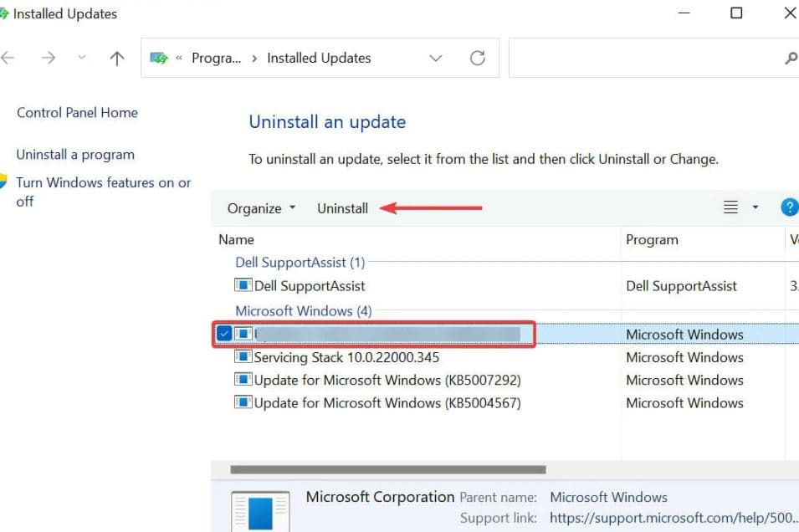The image size is (799, 532).
Task: Select Update for Microsoft Windows (KB5007292)
Action: 387,380
